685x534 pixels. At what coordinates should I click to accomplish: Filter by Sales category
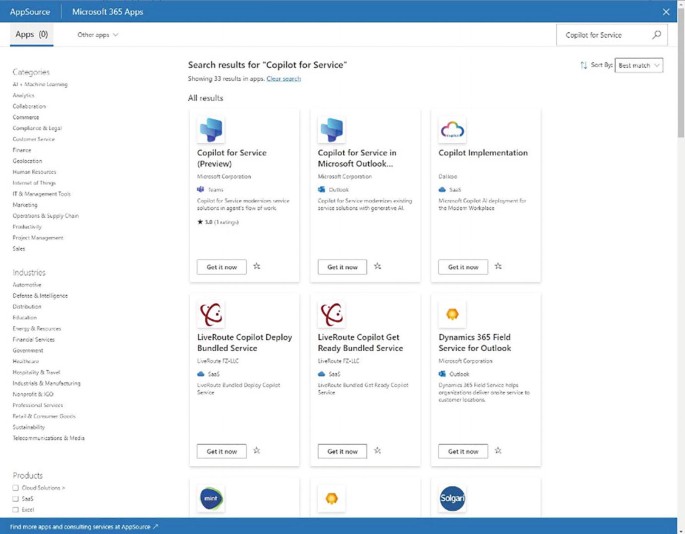point(19,249)
